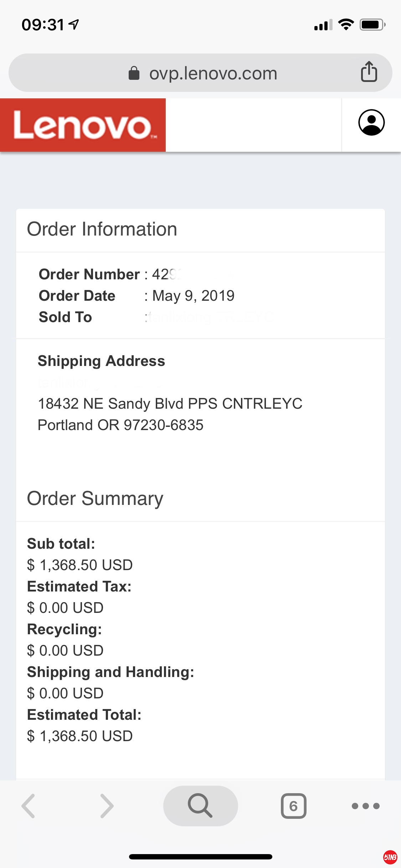
Task: Select the order date May 9, 2019
Action: pyautogui.click(x=193, y=296)
